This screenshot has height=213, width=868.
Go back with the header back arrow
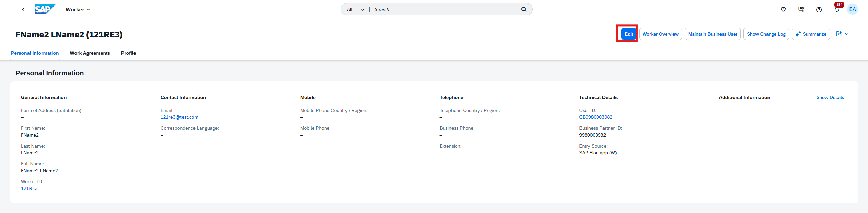tap(23, 10)
